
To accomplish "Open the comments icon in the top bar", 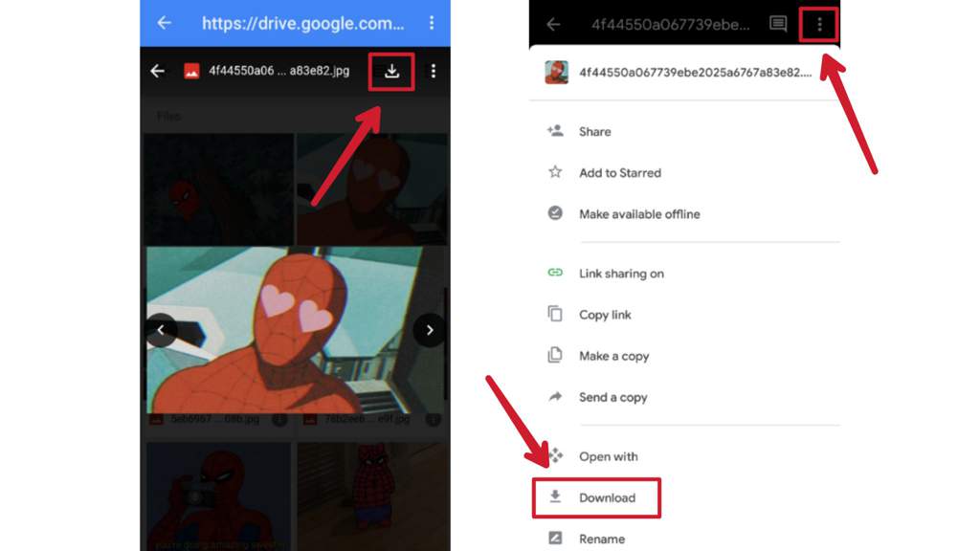I will 778,24.
